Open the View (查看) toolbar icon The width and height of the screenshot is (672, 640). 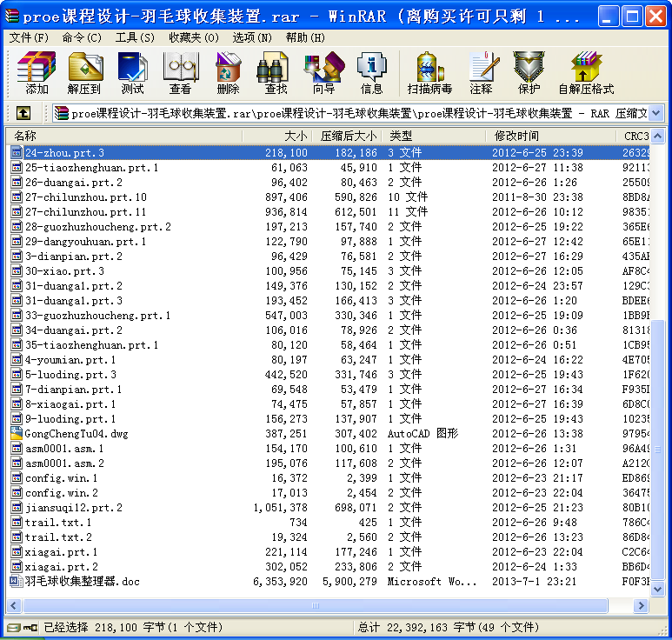(181, 73)
